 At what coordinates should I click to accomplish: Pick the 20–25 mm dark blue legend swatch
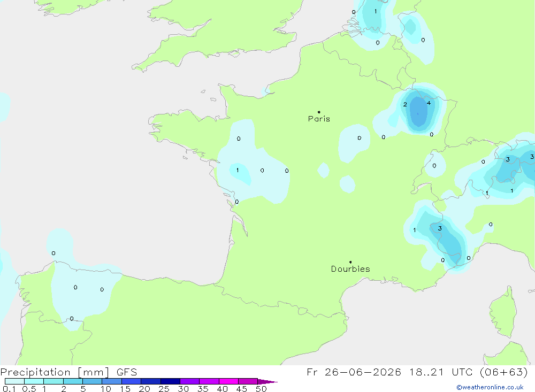[151, 381]
